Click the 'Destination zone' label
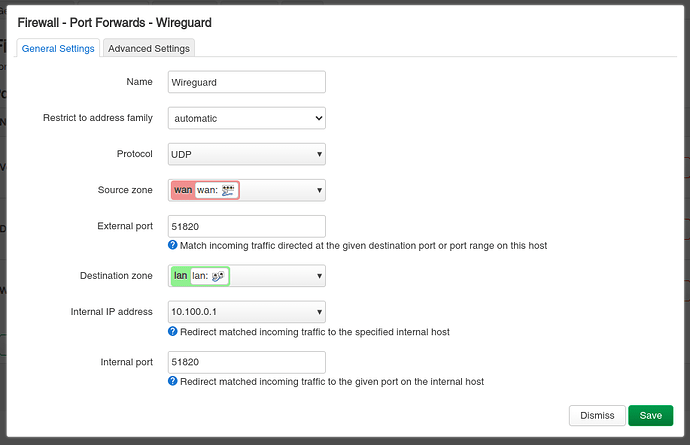690x445 pixels. [116, 276]
